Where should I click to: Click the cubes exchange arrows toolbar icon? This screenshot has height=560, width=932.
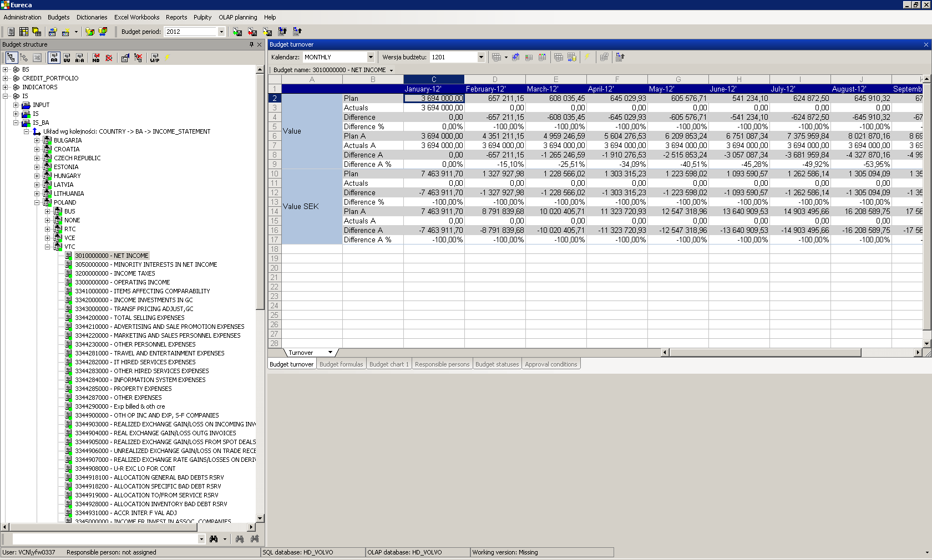click(x=103, y=32)
